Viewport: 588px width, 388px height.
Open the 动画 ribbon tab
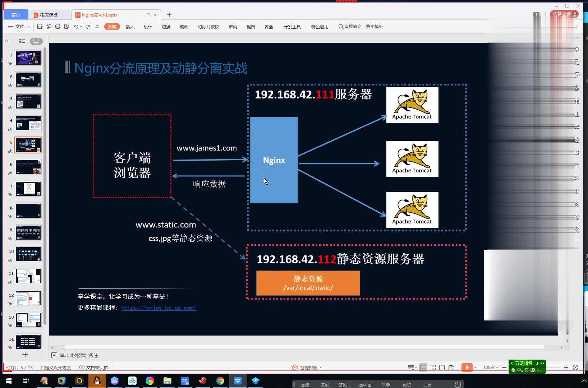(x=184, y=27)
